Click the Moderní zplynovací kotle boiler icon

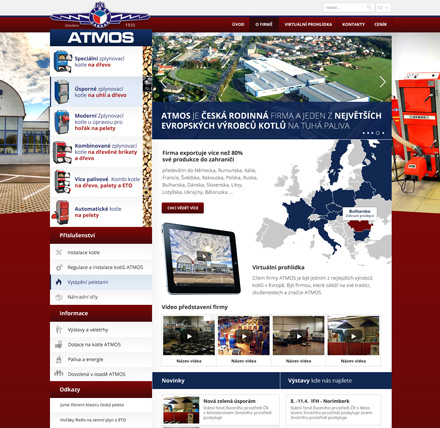coord(62,122)
